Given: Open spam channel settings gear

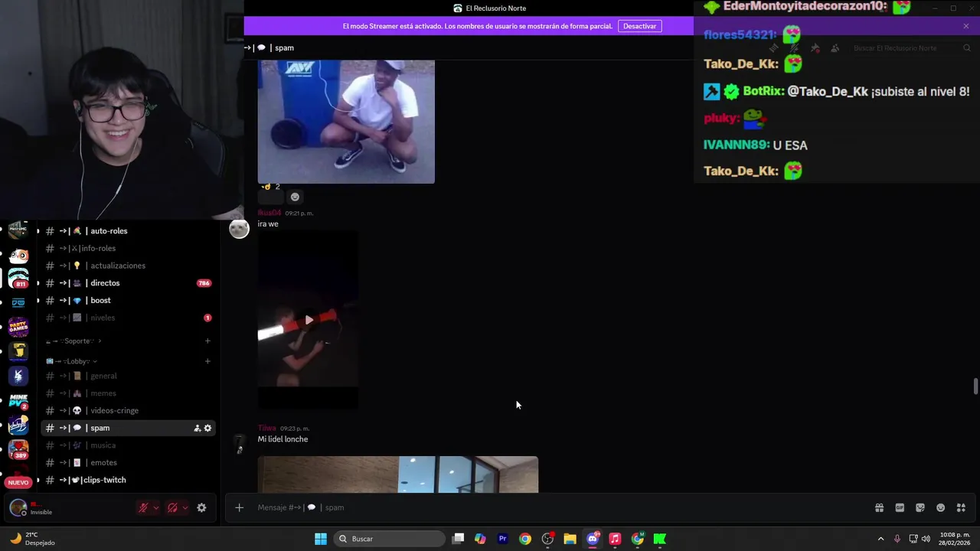Looking at the screenshot, I should (207, 428).
